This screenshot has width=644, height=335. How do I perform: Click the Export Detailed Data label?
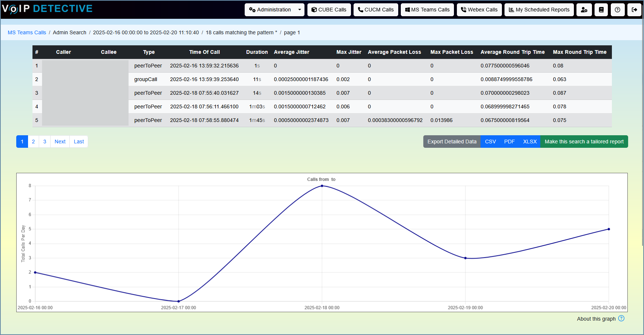(x=452, y=142)
